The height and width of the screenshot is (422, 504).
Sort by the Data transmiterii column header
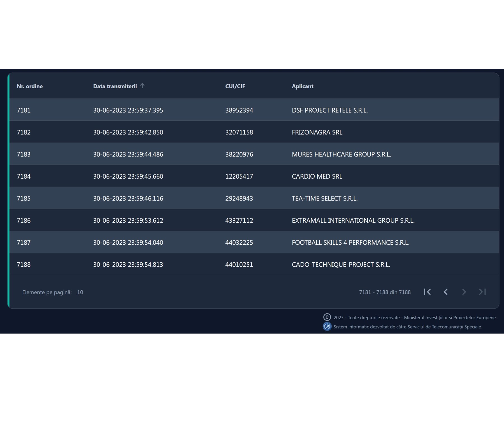pyautogui.click(x=115, y=86)
